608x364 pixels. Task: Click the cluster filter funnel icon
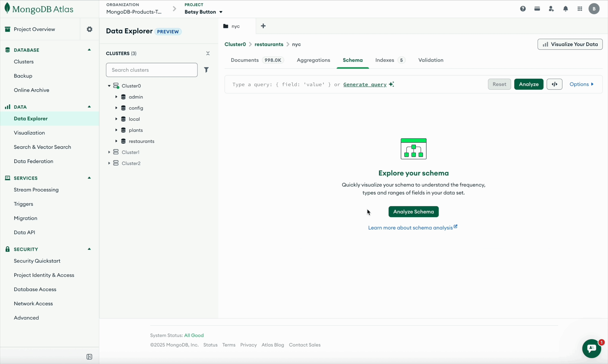[206, 70]
